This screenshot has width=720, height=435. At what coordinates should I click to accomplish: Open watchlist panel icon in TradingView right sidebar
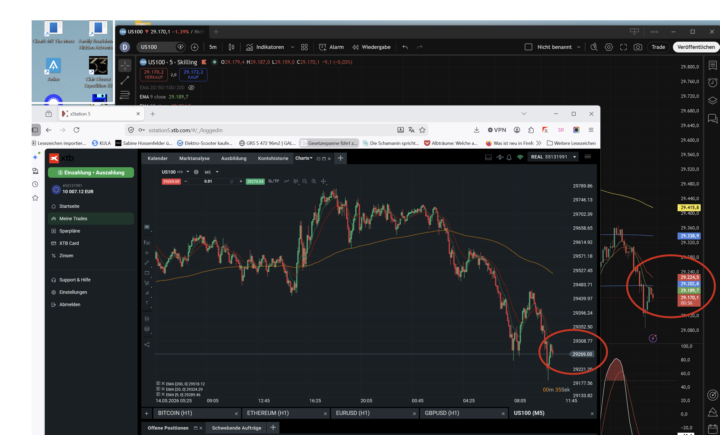712,65
